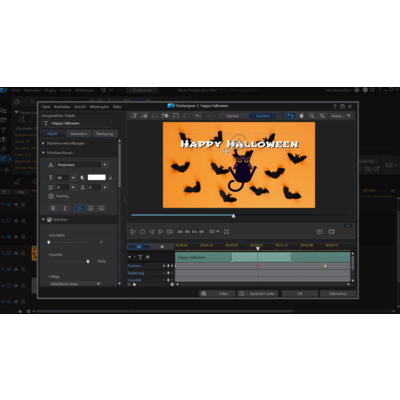Switch to the Bewegung tab

click(x=105, y=134)
